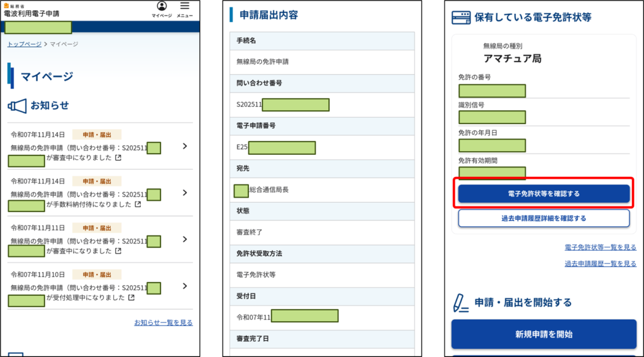Expand the 令和07年11月10日 notification chevron

tap(184, 286)
